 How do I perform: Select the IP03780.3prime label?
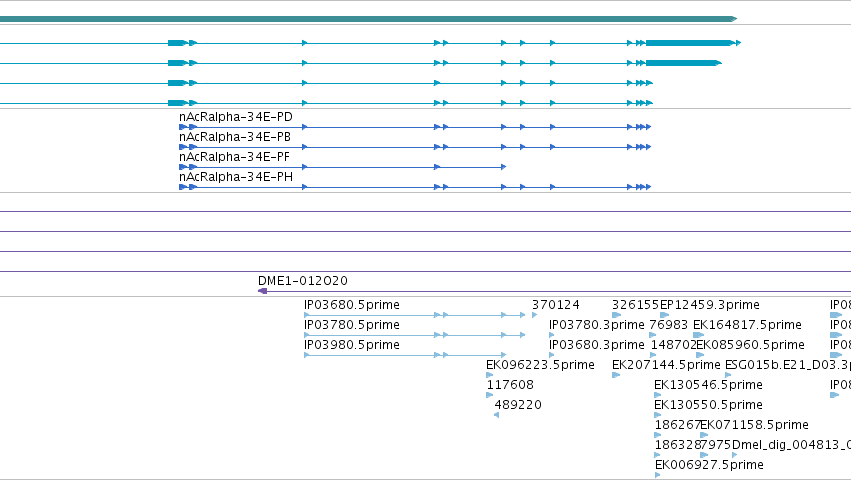point(596,325)
